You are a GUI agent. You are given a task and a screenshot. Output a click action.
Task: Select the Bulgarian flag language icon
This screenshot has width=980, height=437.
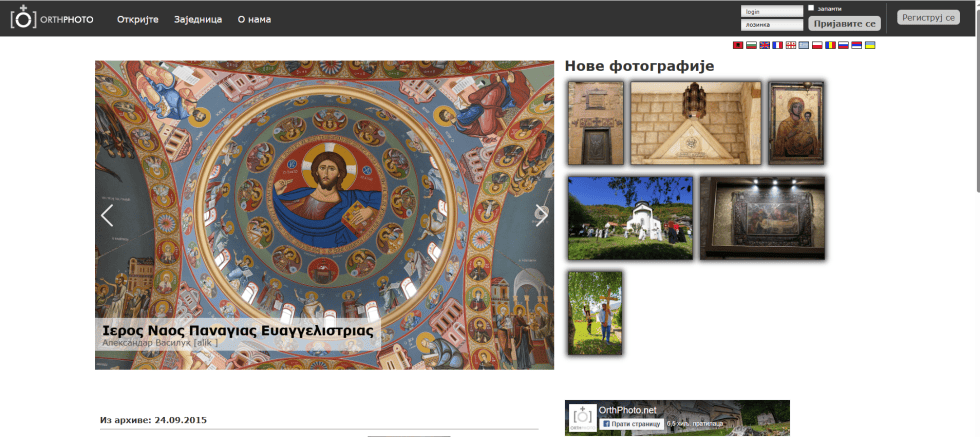[x=752, y=46]
